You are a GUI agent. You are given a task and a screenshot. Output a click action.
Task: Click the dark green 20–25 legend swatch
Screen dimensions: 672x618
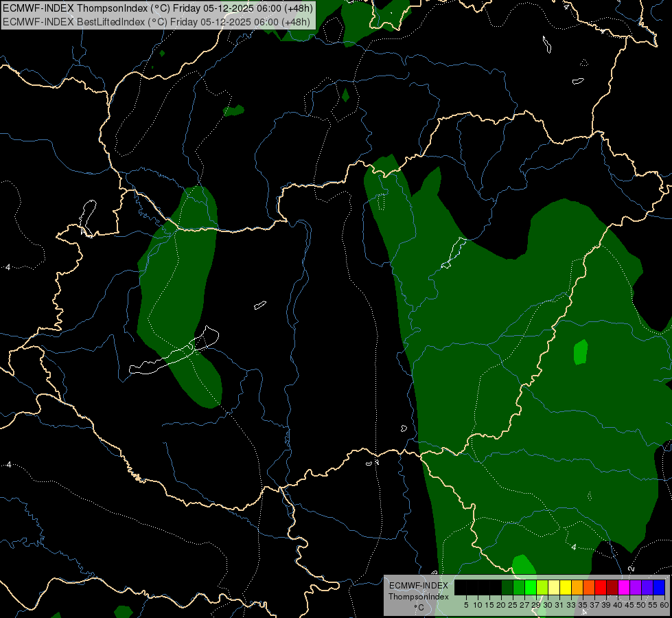click(x=507, y=587)
